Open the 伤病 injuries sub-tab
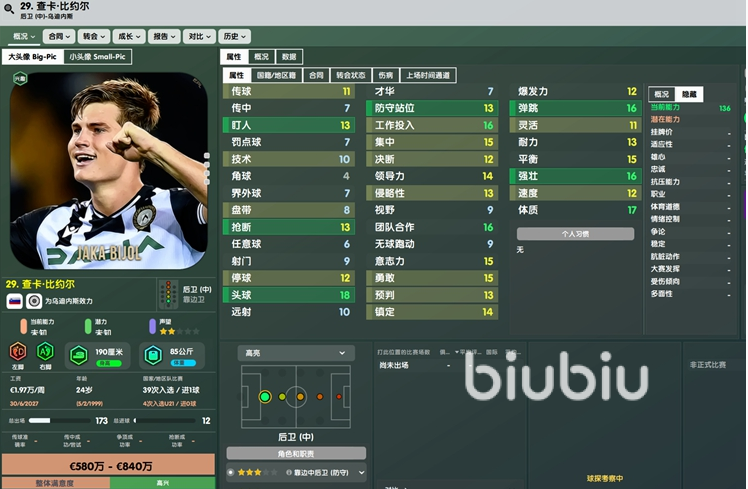The image size is (748, 489). click(385, 75)
